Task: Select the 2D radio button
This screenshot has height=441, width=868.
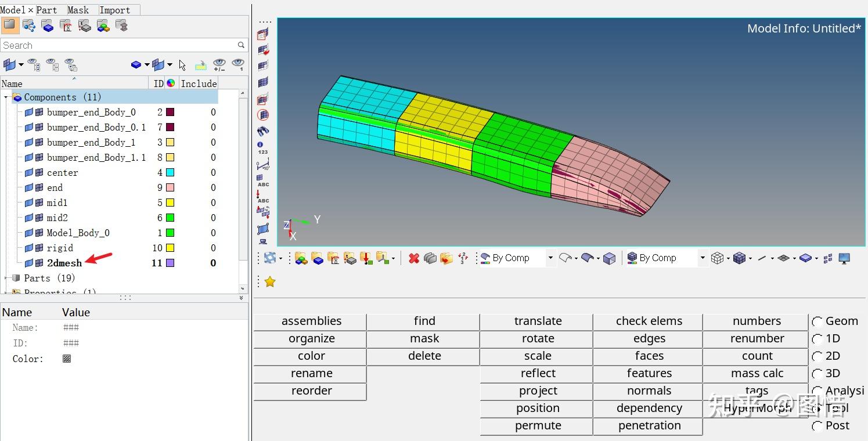Action: click(x=817, y=356)
